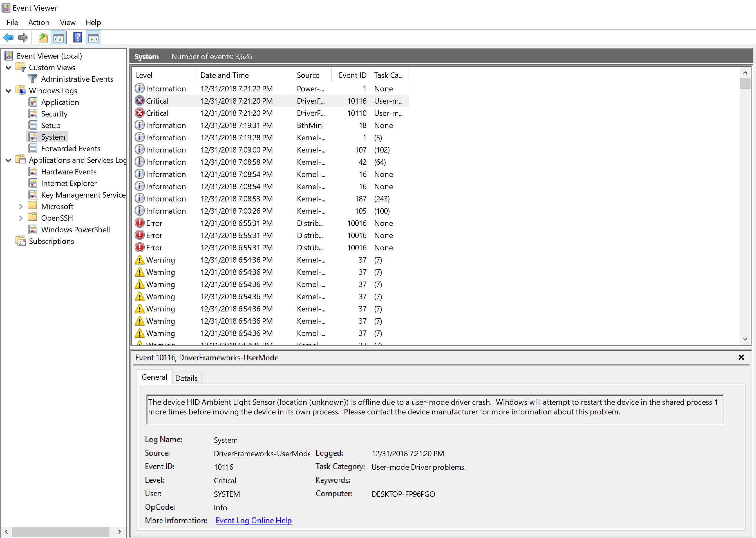The image size is (756, 538).
Task: Collapse the Windows Logs node
Action: 9,91
